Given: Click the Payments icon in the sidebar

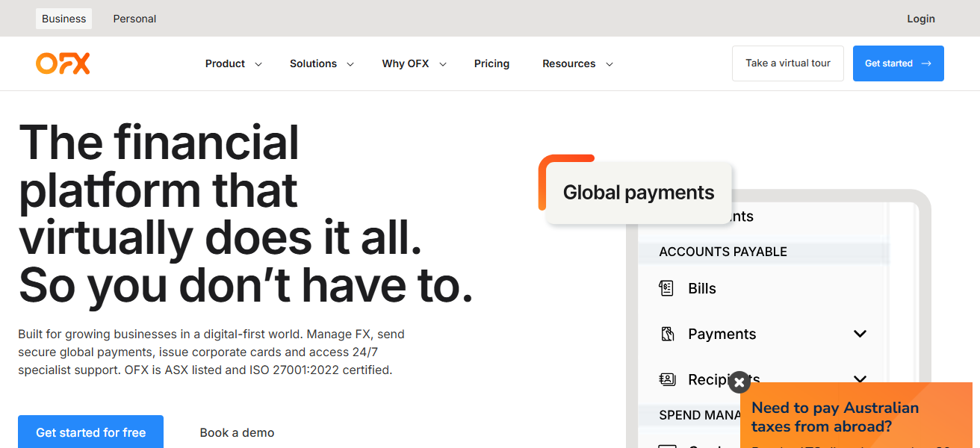Looking at the screenshot, I should [667, 334].
